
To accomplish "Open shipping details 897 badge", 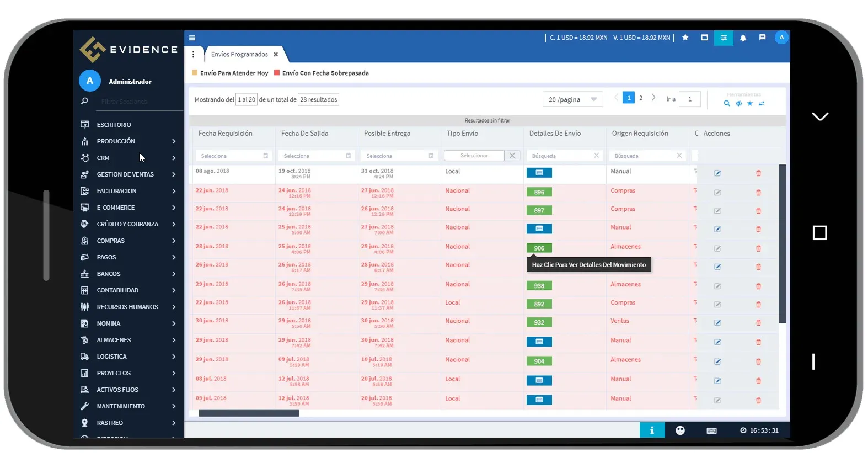I will 539,210.
